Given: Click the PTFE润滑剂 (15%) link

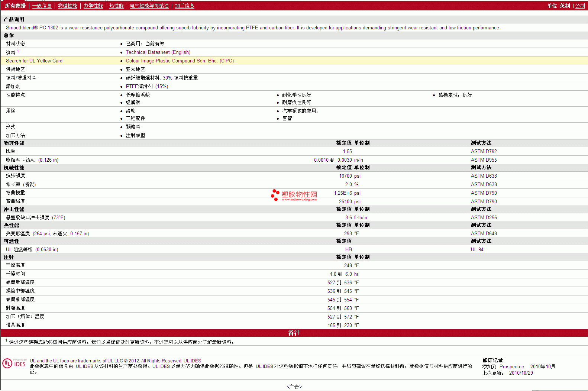Looking at the screenshot, I should point(147,87).
